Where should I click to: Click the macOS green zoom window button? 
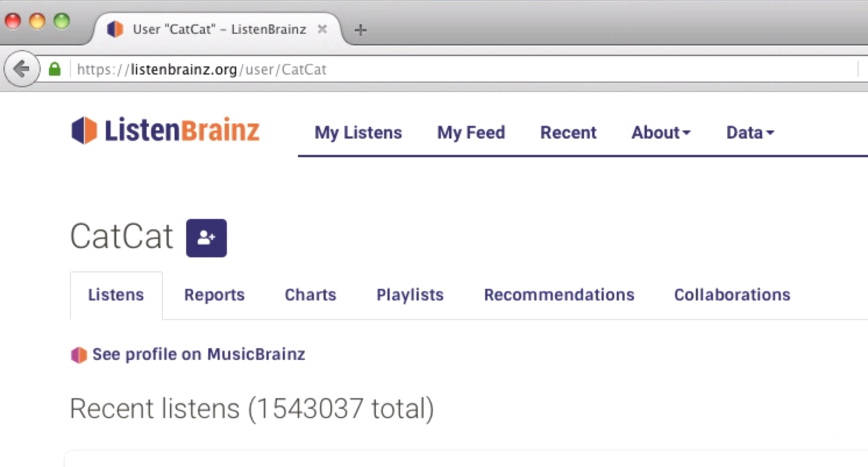(x=62, y=22)
